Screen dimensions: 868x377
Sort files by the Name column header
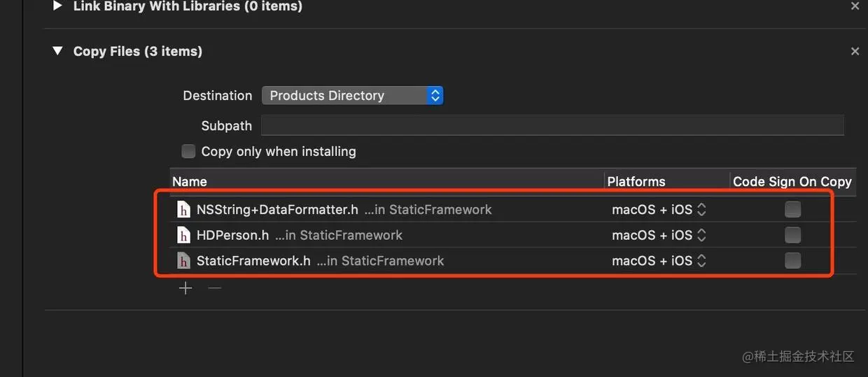(190, 181)
